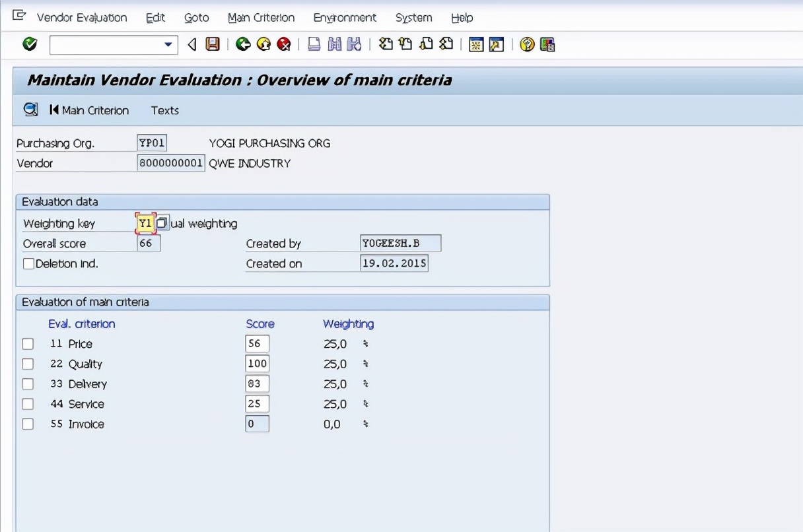Tick the checkbox for 33 Delivery criterion

pyautogui.click(x=28, y=384)
